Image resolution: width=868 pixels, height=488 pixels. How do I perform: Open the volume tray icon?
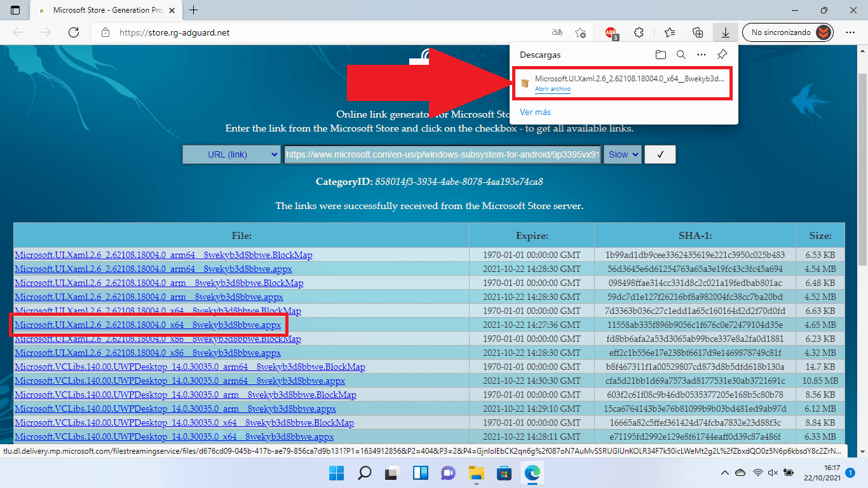(773, 473)
